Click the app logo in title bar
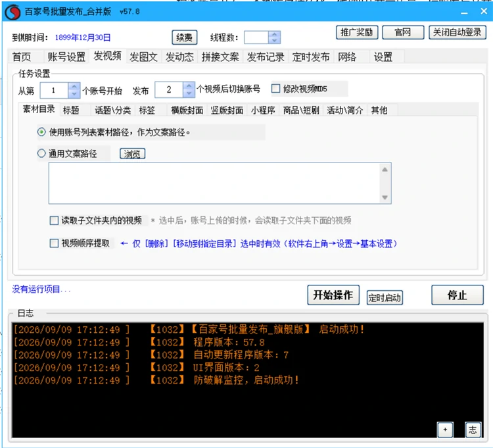Screen dimensions: 493x448 tap(12, 12)
